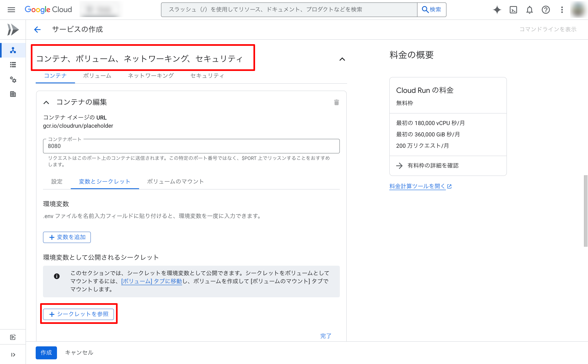The height and width of the screenshot is (364, 588).
Task: Click the シークレットを参照 button
Action: point(79,314)
